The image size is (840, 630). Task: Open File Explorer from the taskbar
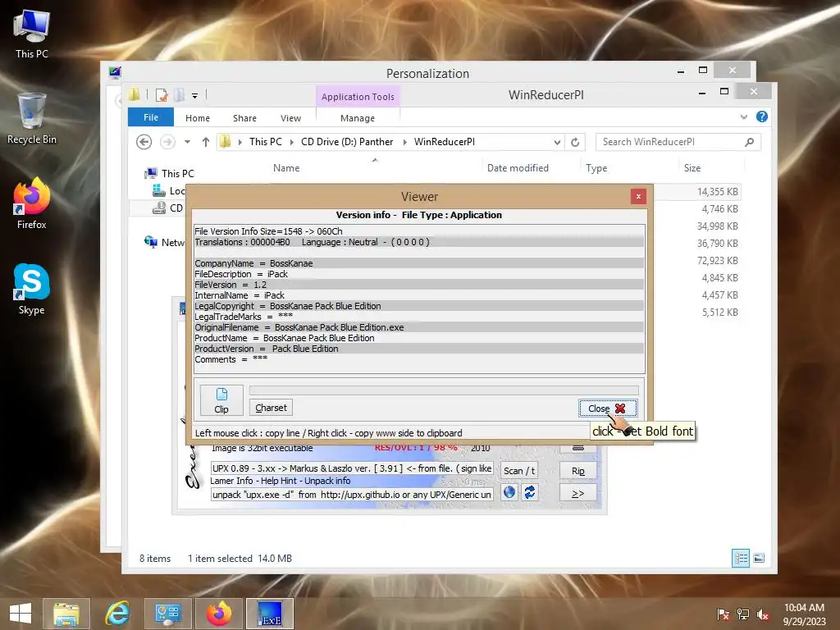[66, 614]
